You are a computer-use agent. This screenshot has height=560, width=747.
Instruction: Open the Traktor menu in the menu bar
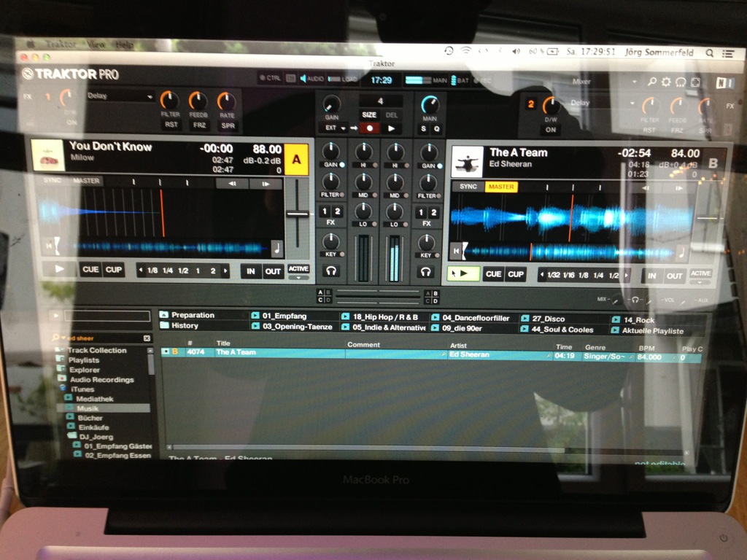coord(61,44)
